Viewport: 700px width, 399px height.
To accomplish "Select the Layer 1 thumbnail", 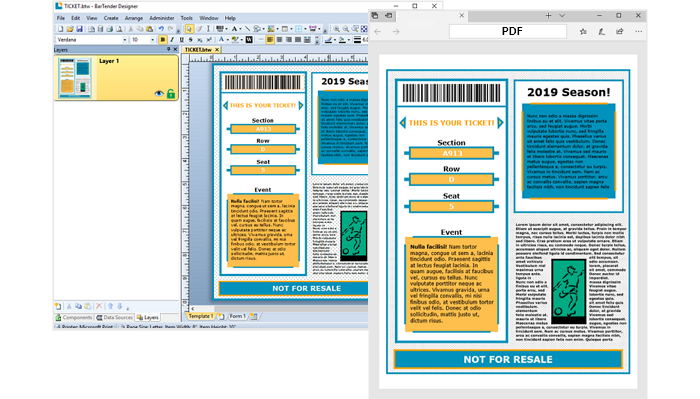I will coord(75,78).
